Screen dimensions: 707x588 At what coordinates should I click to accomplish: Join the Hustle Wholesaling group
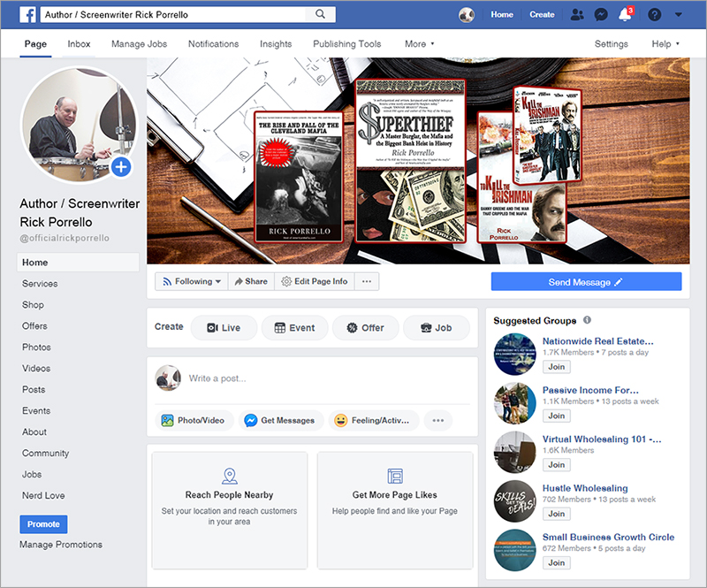tap(556, 514)
